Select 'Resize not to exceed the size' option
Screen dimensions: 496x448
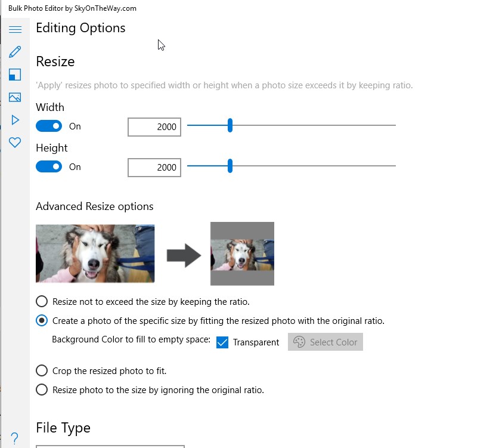[x=42, y=301]
